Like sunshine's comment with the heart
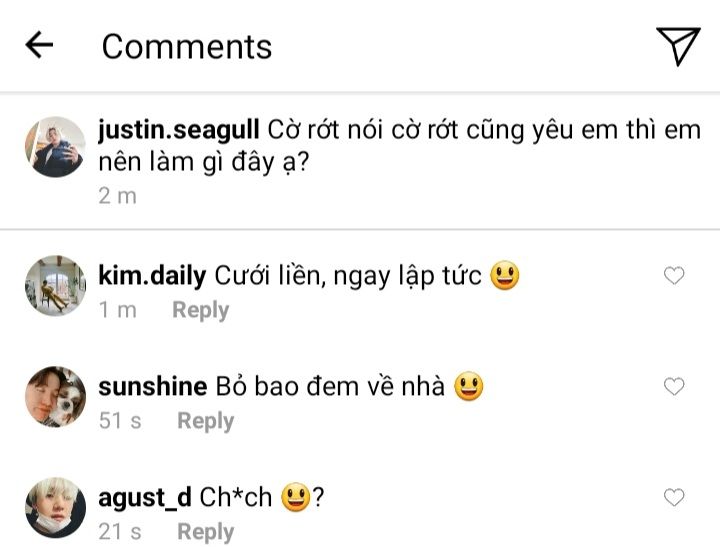This screenshot has height=547, width=720. click(675, 387)
